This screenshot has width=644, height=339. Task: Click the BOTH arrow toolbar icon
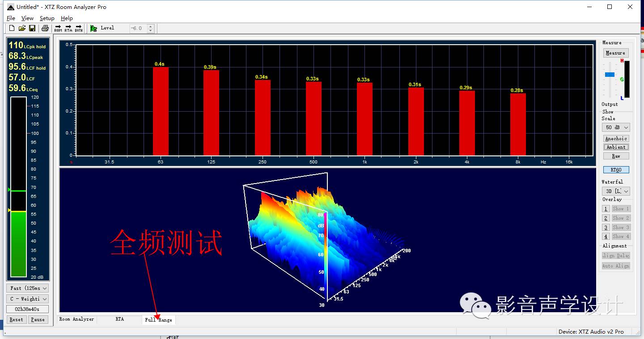click(x=79, y=28)
